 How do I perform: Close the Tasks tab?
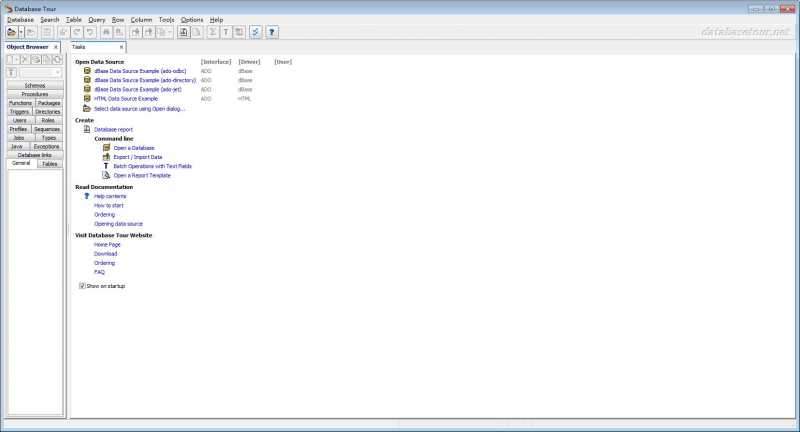(121, 47)
